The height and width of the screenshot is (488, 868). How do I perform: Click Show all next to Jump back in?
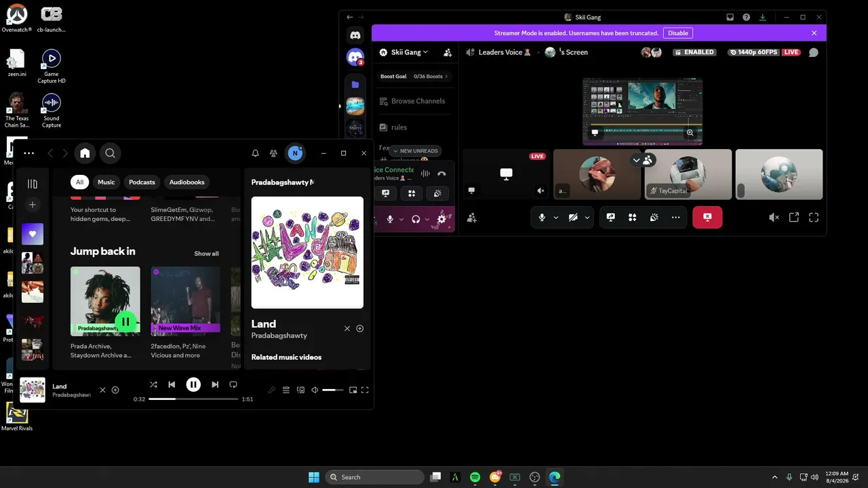coord(206,253)
